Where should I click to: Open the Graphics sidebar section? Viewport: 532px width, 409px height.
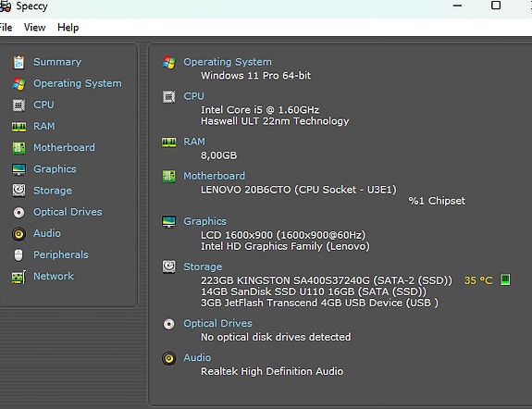tap(55, 169)
